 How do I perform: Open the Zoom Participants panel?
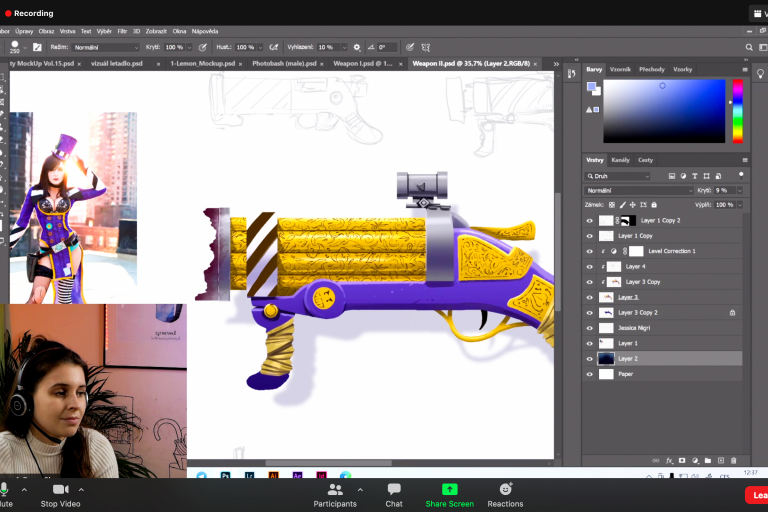pos(335,494)
